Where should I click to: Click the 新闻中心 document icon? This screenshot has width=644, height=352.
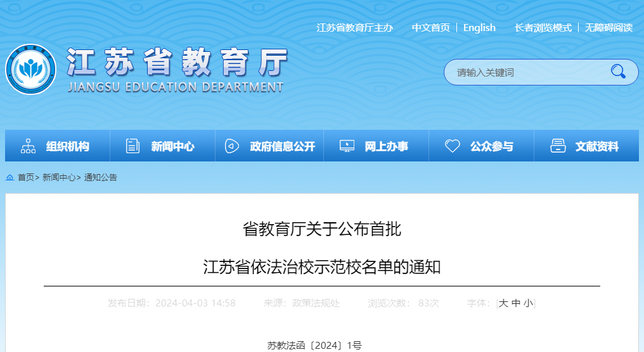click(x=132, y=146)
